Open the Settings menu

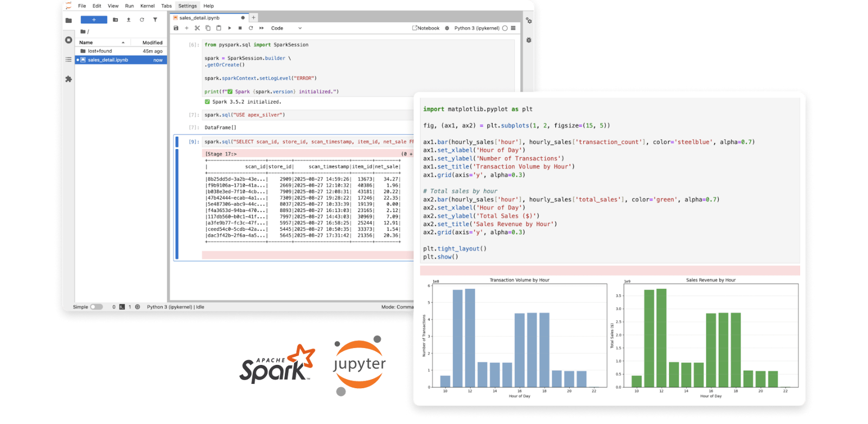coord(188,6)
